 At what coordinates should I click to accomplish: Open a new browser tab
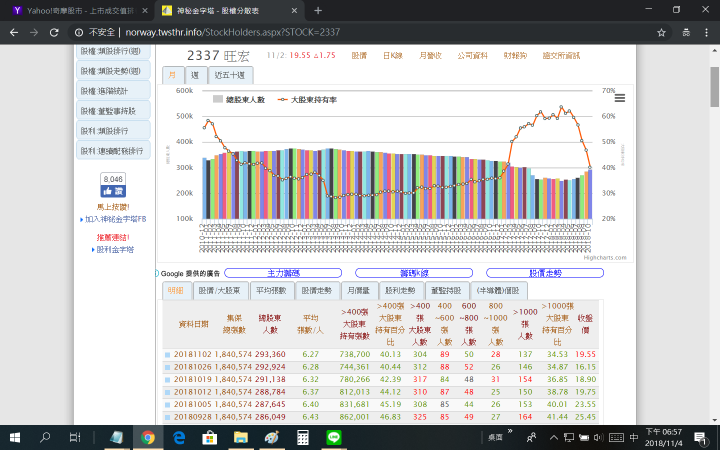(x=318, y=10)
